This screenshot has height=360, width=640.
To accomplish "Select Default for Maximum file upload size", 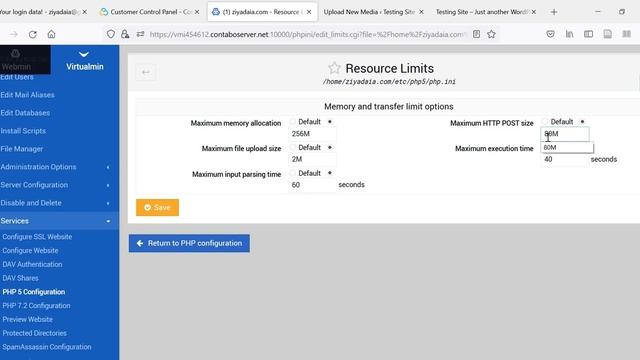I will coord(293,147).
